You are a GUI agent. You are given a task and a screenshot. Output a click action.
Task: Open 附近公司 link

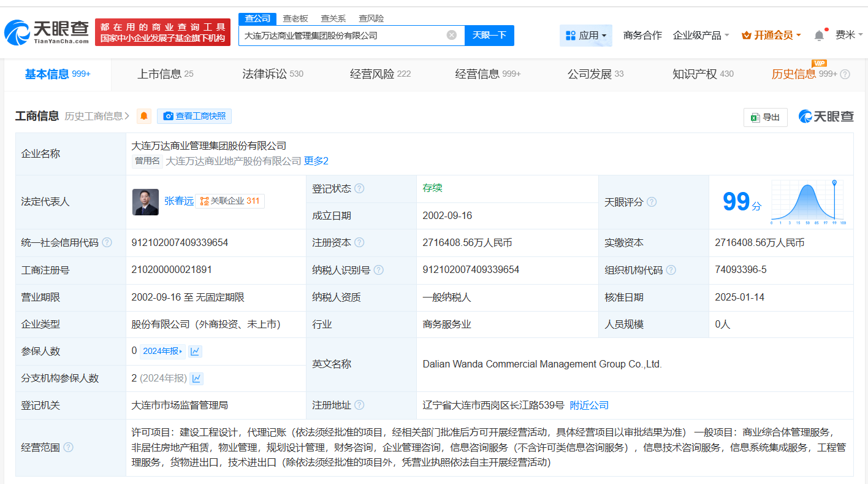click(x=589, y=405)
